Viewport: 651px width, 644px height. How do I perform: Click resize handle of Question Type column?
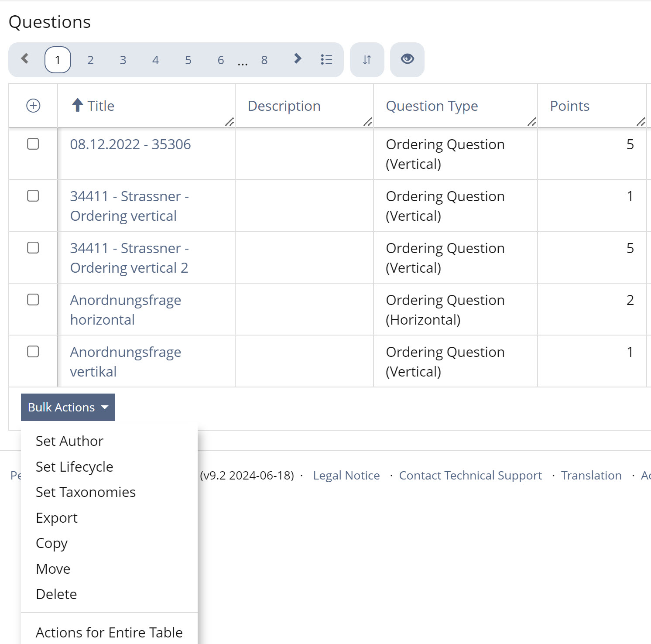pyautogui.click(x=531, y=122)
